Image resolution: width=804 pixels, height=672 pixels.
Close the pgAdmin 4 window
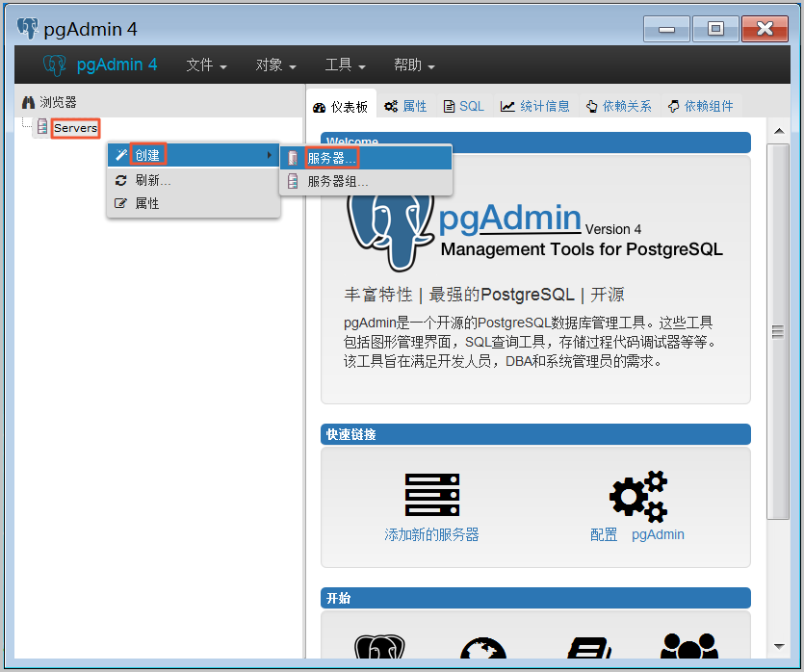[x=765, y=29]
